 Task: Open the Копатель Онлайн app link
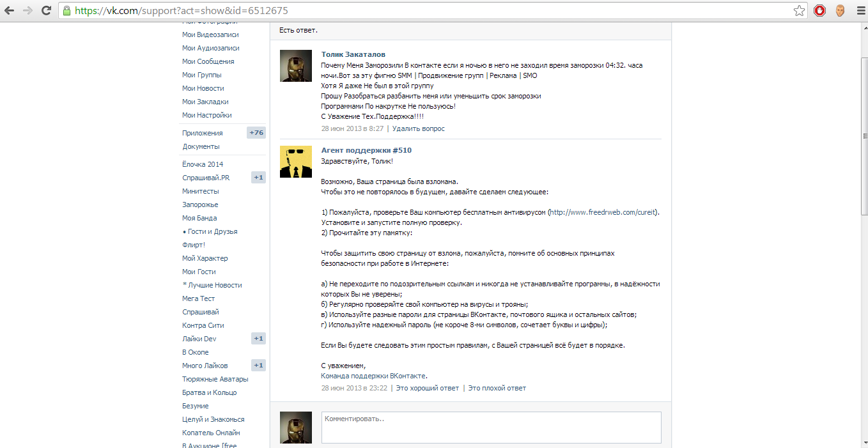[211, 433]
